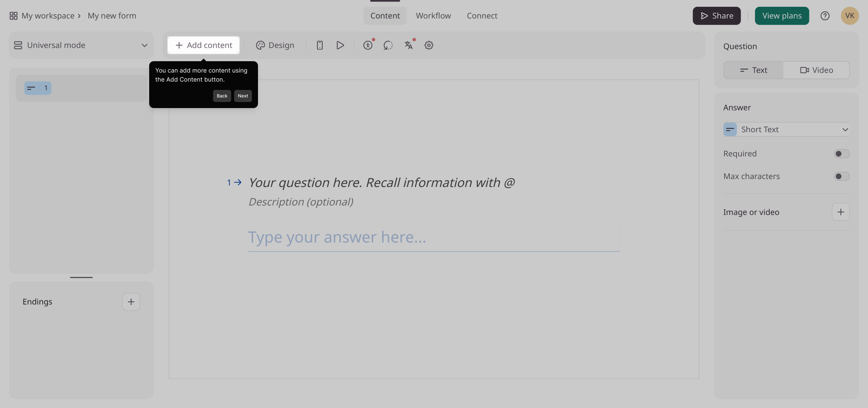Toggle the Required switch
Screen dimensions: 868x408
coord(842,154)
